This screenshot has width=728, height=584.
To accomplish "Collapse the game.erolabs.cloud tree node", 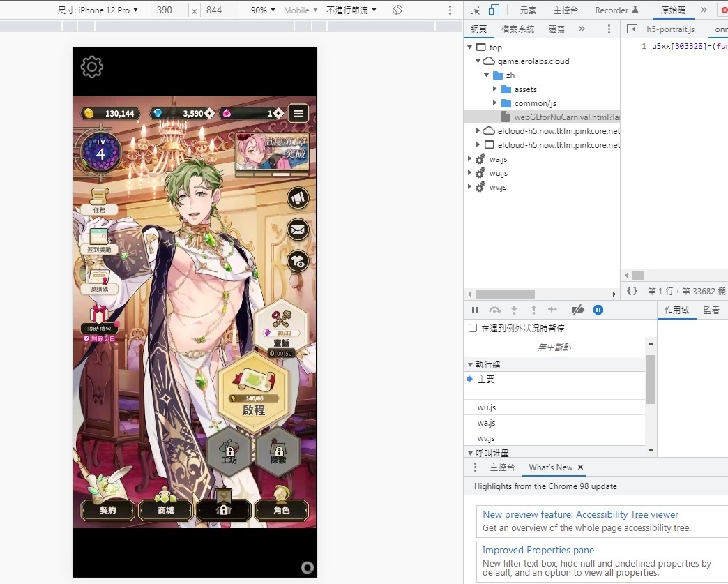I will [478, 61].
